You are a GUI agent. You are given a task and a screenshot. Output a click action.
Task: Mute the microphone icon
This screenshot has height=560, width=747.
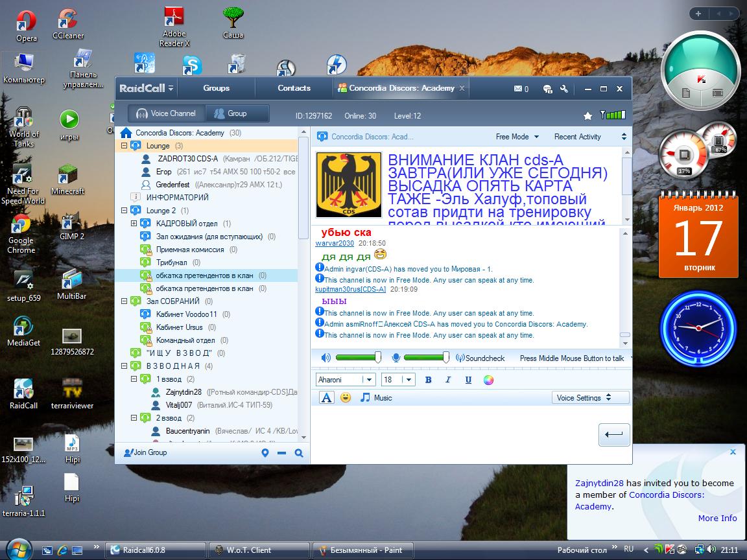pyautogui.click(x=396, y=358)
